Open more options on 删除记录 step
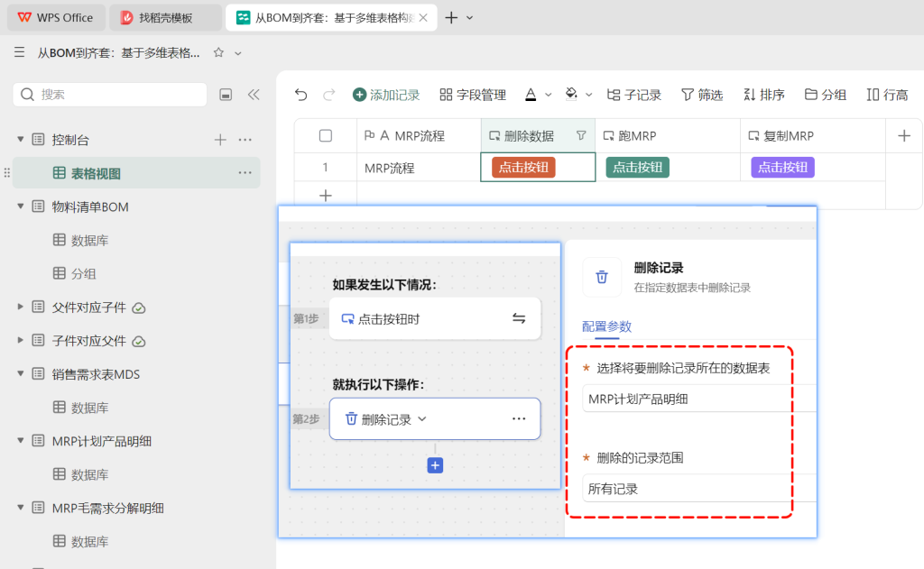Viewport: 924px width, 569px height. click(519, 418)
